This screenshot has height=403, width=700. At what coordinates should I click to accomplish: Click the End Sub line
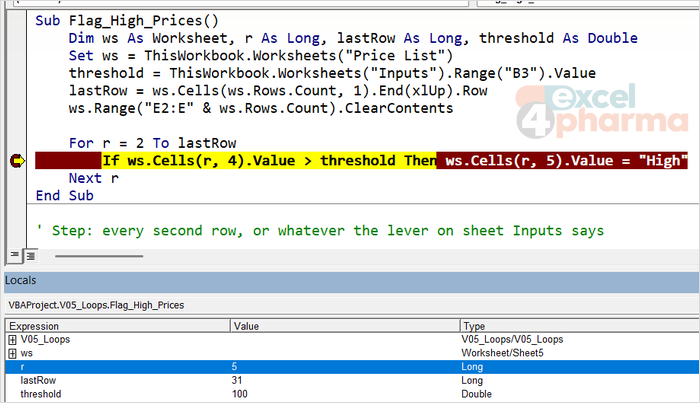[65, 195]
